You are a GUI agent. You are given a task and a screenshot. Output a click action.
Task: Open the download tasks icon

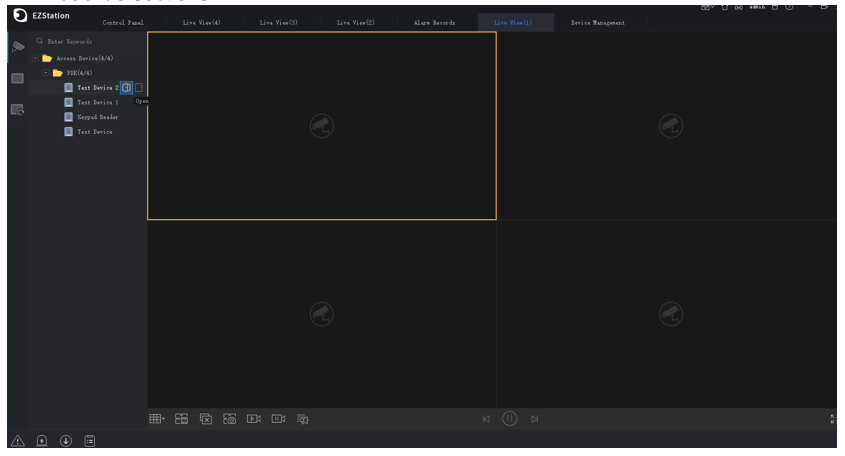click(66, 441)
